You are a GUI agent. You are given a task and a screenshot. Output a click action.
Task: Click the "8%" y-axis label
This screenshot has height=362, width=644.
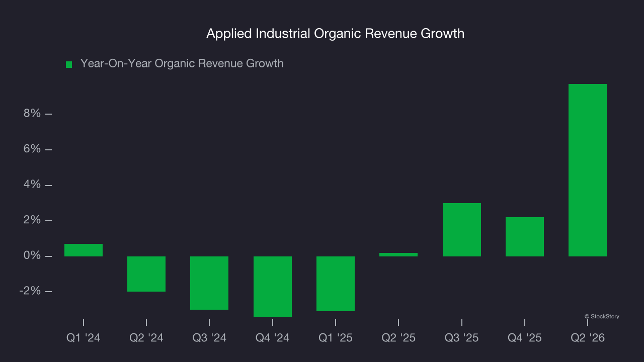32,114
